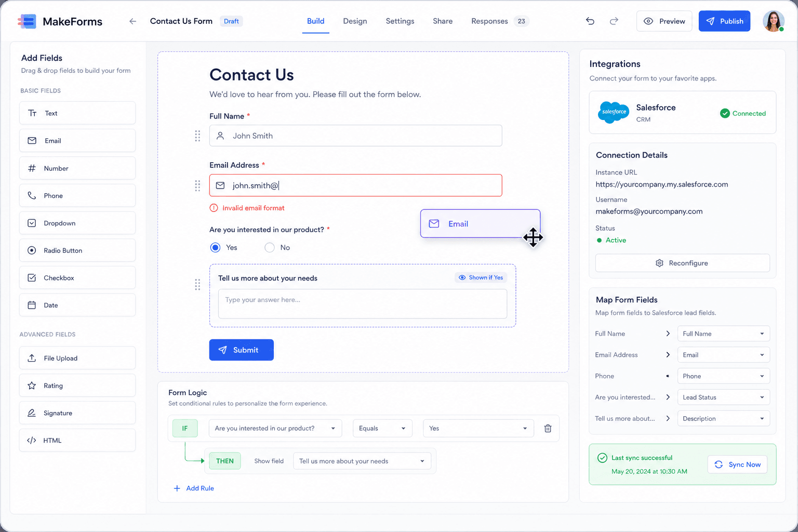The height and width of the screenshot is (532, 798).
Task: Add an Email field from the Add Fields sidebar
Action: pos(77,141)
